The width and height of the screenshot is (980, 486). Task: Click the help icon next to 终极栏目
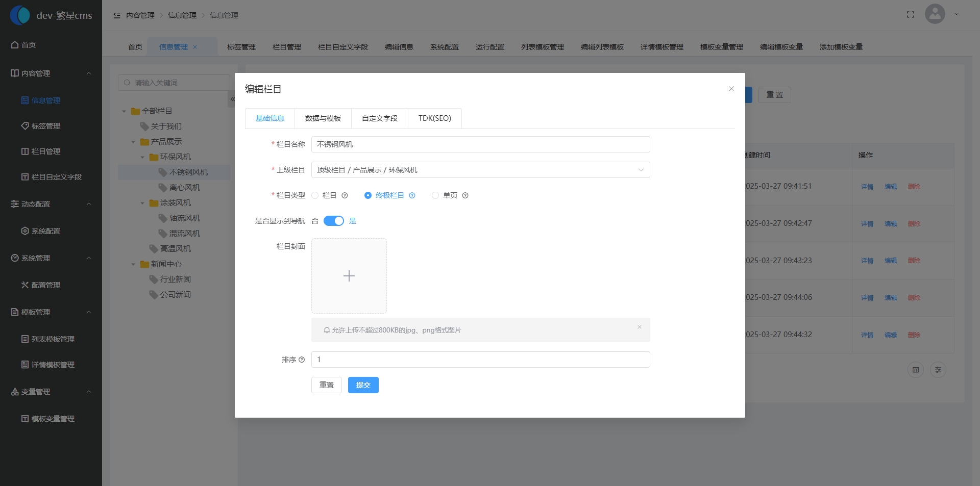[x=412, y=195]
